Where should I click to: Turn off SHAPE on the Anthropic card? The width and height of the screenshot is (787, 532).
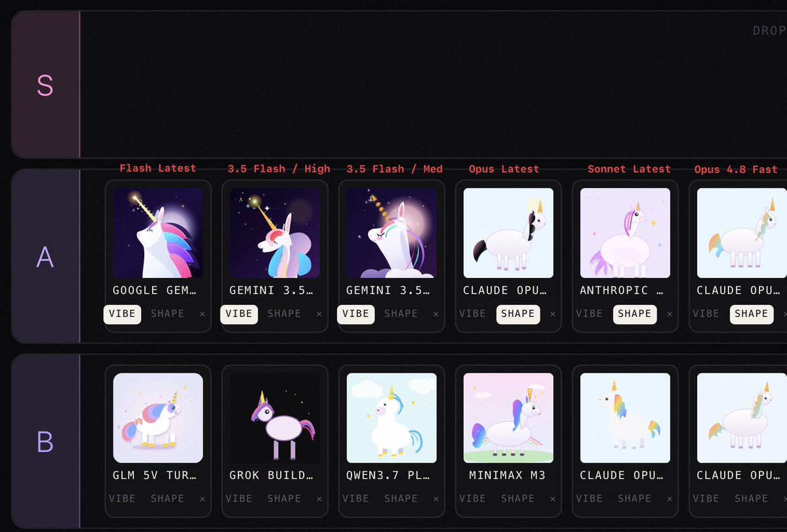click(x=634, y=314)
